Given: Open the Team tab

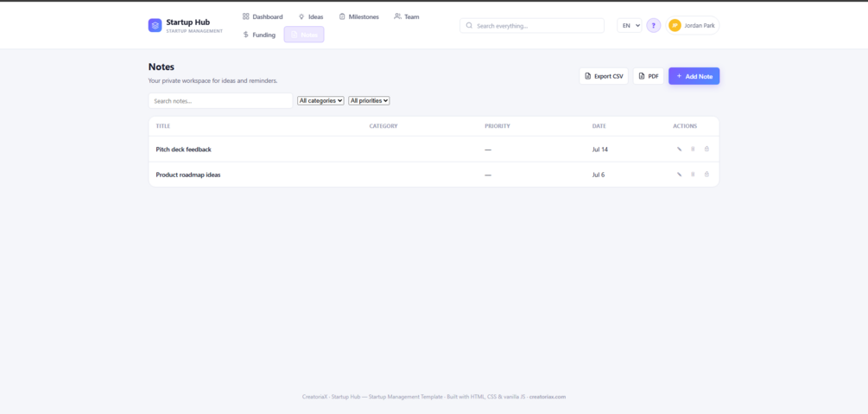Looking at the screenshot, I should tap(407, 16).
